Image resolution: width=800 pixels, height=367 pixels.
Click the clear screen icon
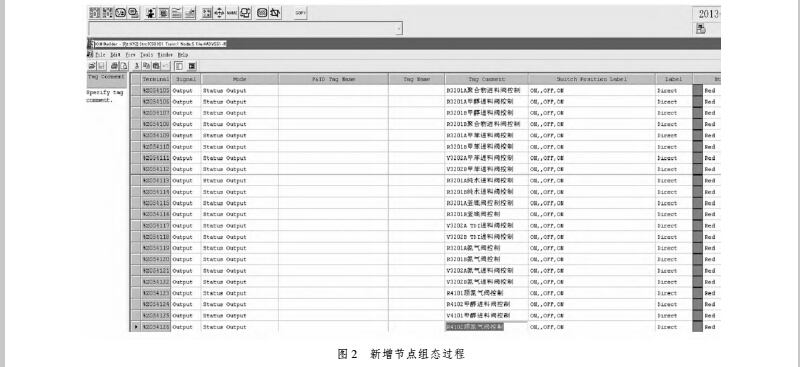262,13
